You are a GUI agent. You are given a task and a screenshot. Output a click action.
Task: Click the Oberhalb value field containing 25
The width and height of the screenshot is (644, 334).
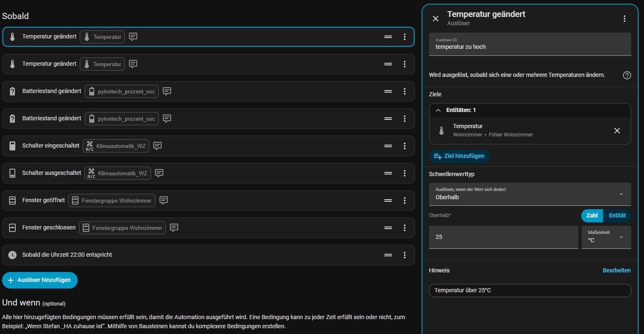[503, 237]
